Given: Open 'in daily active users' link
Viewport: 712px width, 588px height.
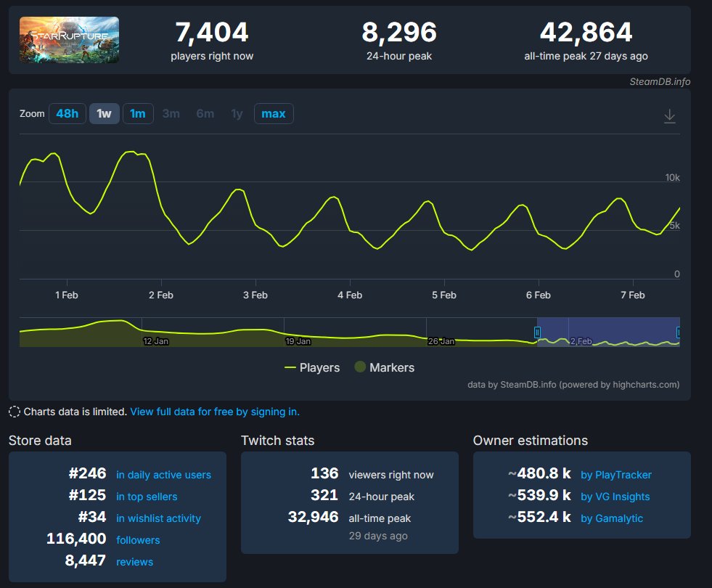Looking at the screenshot, I should click(163, 475).
